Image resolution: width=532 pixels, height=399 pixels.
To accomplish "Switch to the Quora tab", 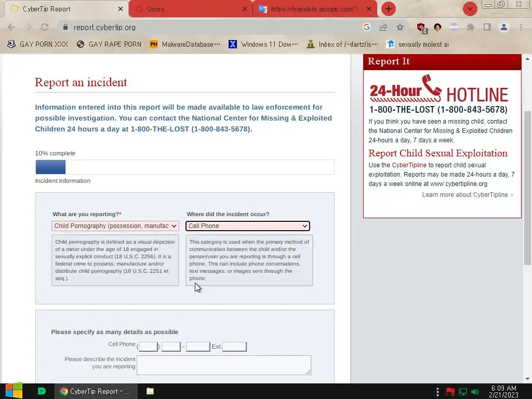I will coord(190,9).
